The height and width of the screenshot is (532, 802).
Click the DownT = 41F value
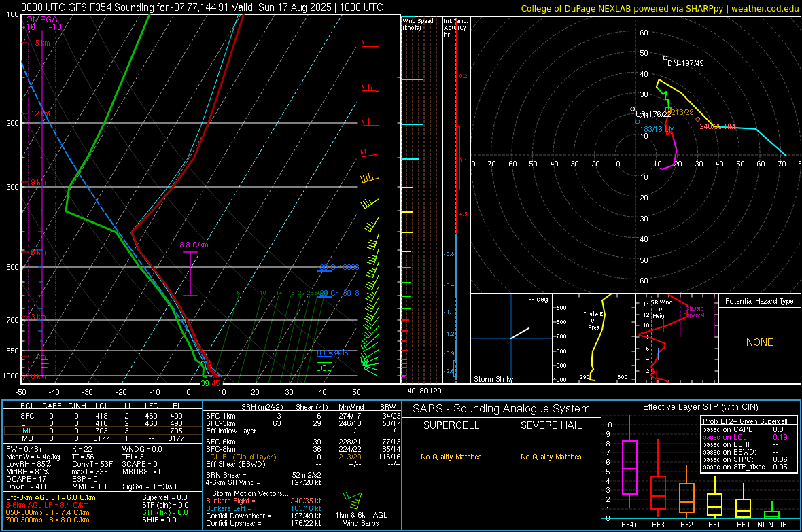(27, 487)
